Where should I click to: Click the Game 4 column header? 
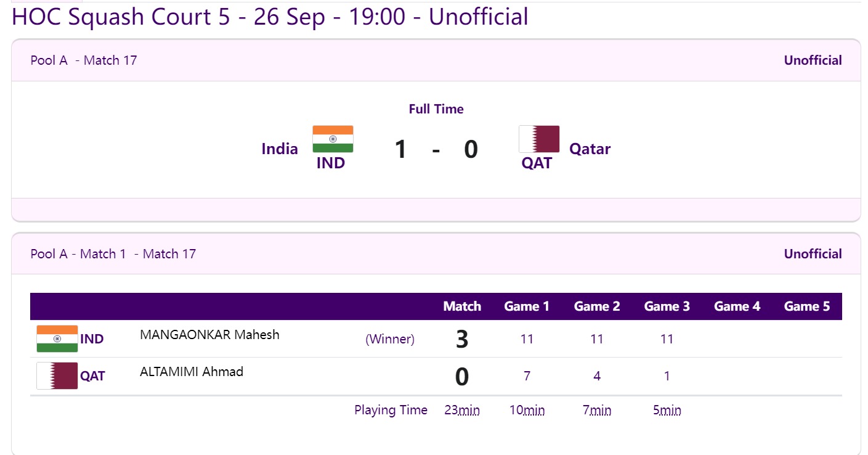737,306
